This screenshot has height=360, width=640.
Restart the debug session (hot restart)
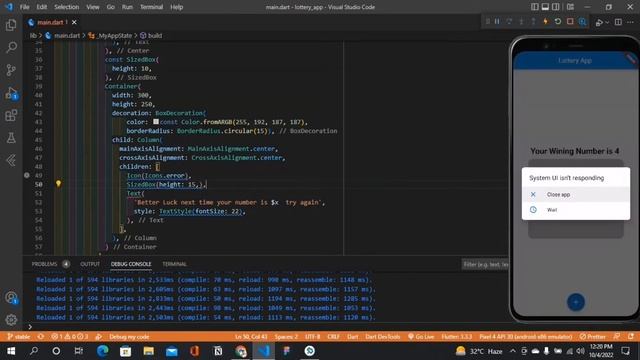pos(558,22)
